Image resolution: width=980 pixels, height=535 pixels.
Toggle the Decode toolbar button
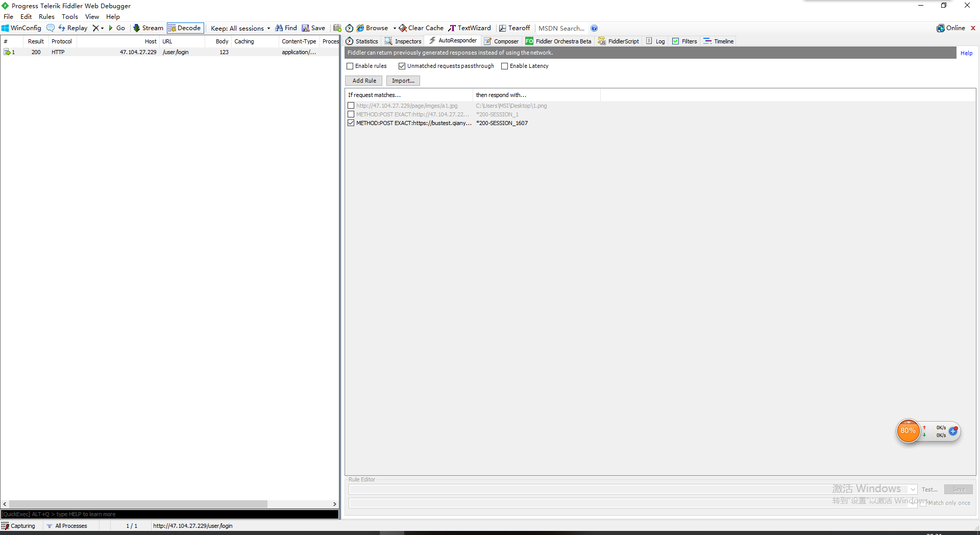(185, 28)
